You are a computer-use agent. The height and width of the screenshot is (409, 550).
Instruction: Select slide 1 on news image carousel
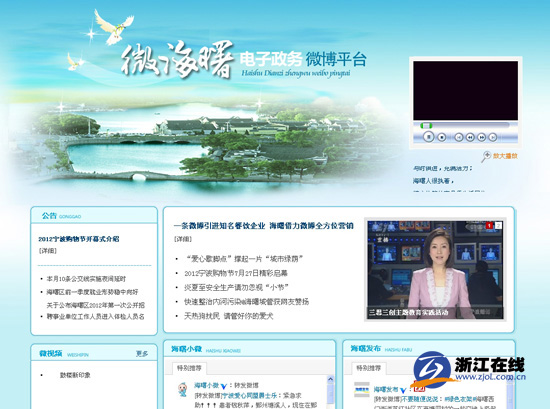(x=489, y=226)
